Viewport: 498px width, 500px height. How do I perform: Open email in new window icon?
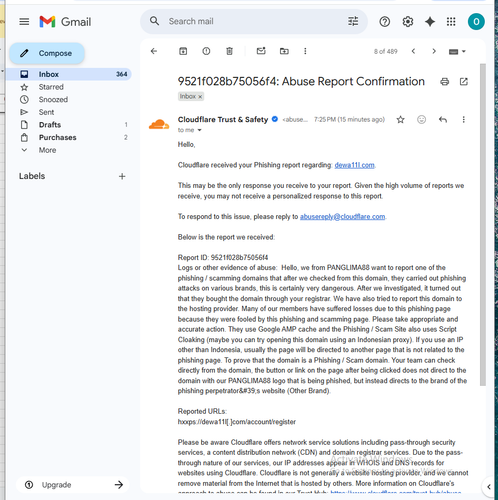(464, 82)
